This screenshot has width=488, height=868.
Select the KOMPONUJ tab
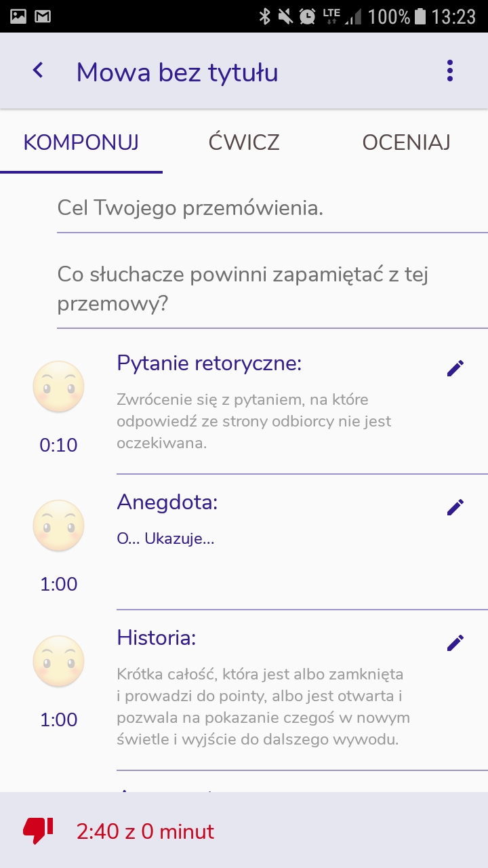81,142
